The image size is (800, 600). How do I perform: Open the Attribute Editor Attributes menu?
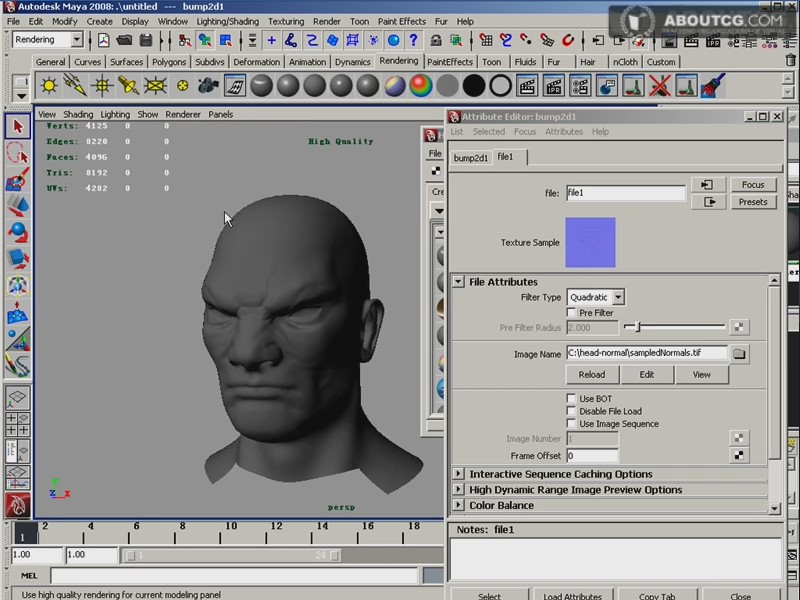point(564,132)
